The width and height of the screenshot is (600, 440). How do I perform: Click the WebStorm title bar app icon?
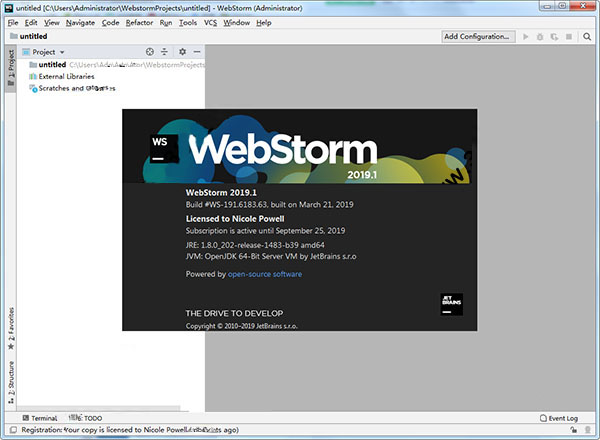(x=8, y=8)
